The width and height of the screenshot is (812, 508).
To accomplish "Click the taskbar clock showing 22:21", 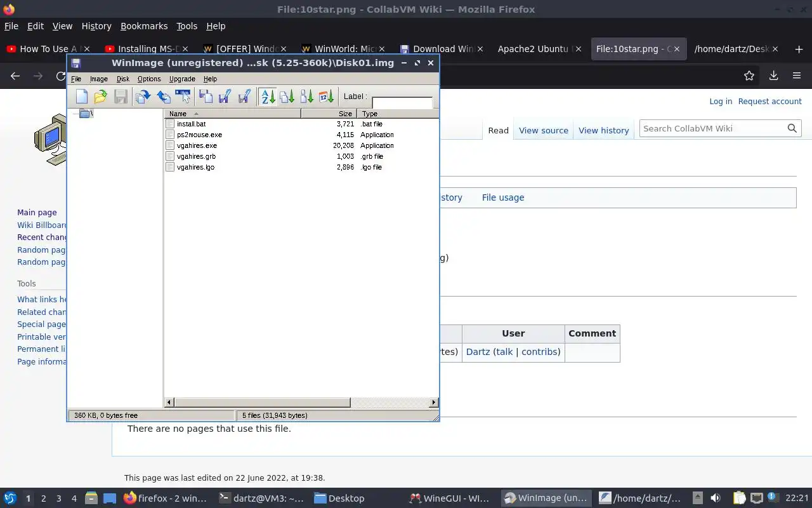I will (x=797, y=498).
